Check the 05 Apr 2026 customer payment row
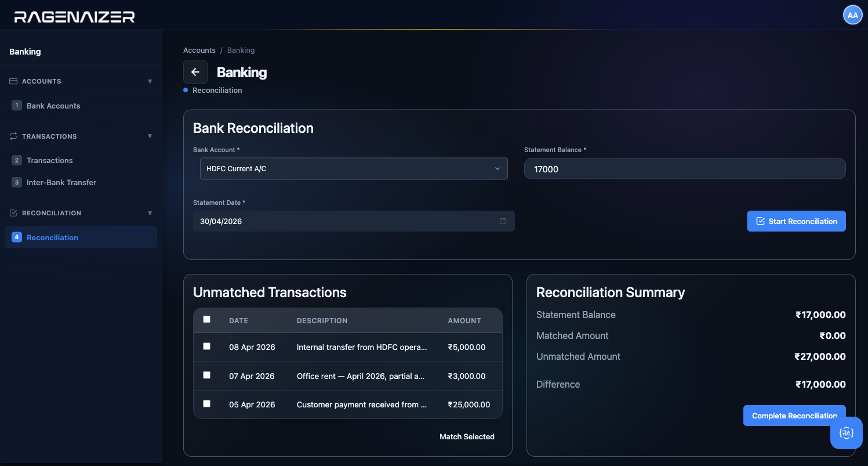Screen dimensions: 868x466 pyautogui.click(x=207, y=403)
